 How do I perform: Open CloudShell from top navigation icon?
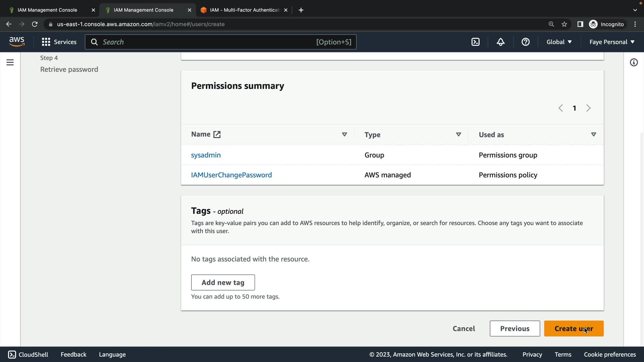click(x=475, y=42)
